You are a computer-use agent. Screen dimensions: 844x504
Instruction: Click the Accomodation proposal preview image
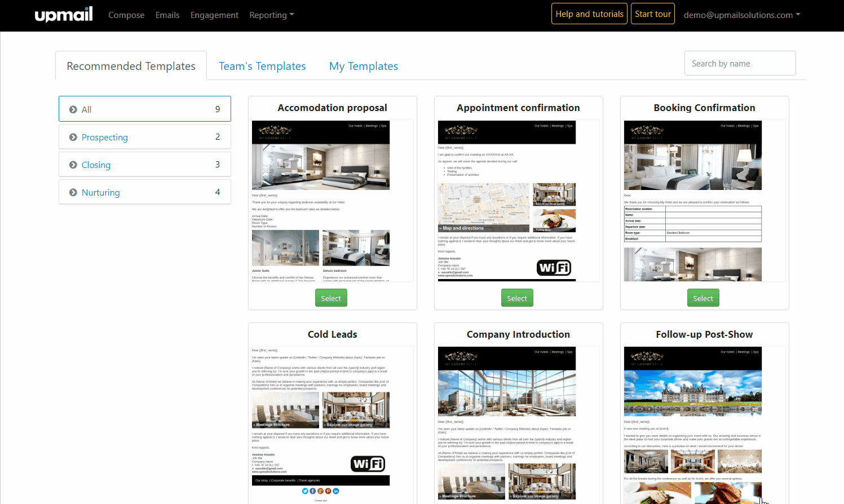tap(332, 201)
